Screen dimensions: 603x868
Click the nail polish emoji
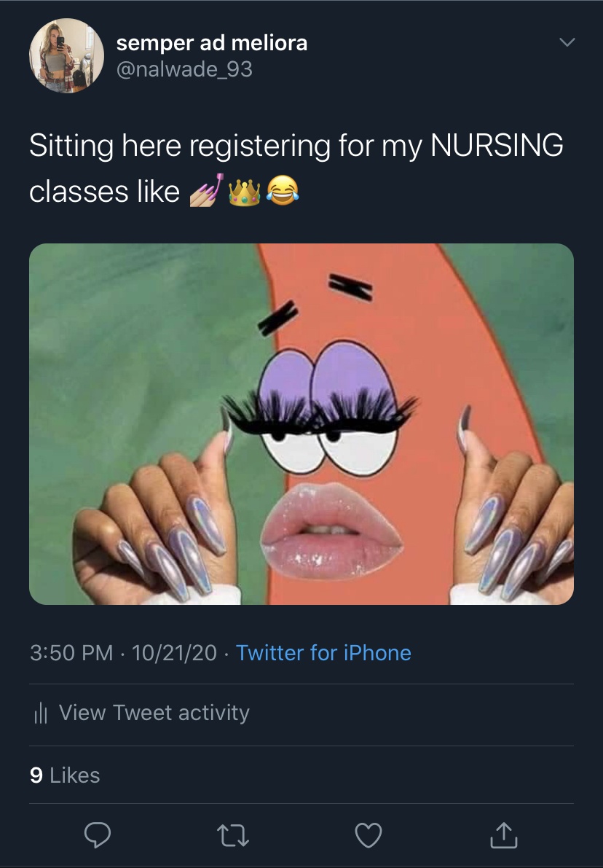(x=207, y=190)
